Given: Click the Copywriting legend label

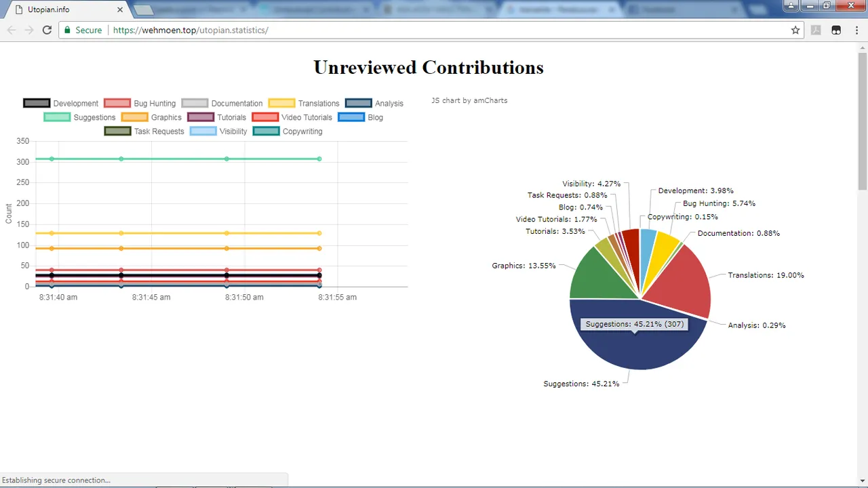Looking at the screenshot, I should click(x=302, y=131).
